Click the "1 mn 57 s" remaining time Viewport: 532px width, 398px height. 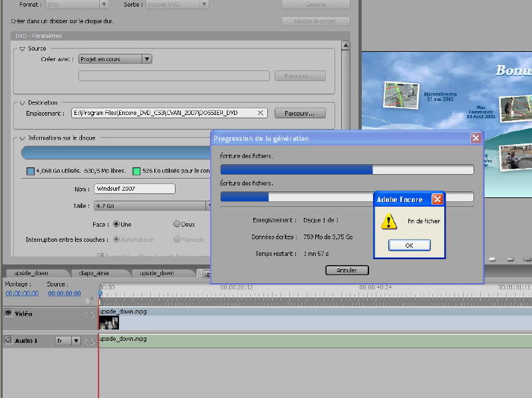316,254
